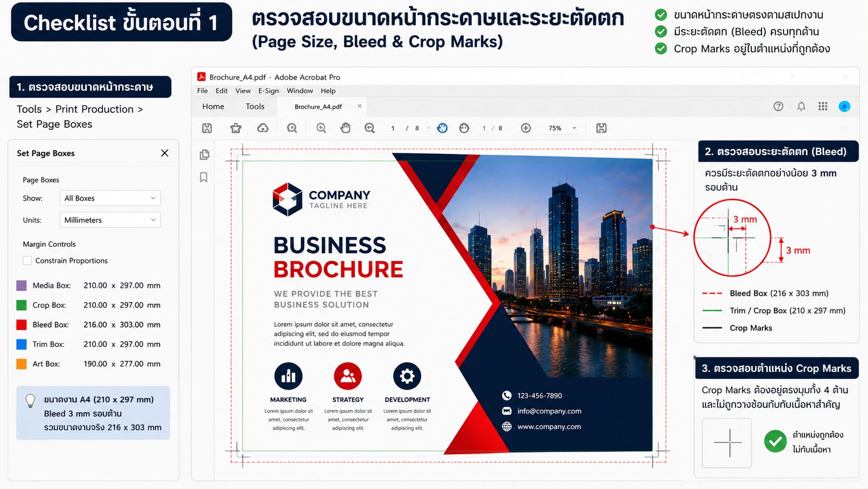The image size is (868, 489).
Task: Click the orange Art Box color swatch
Action: [x=21, y=364]
